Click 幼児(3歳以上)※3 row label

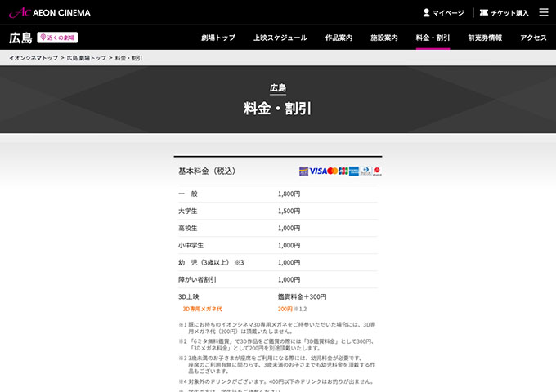pyautogui.click(x=211, y=262)
